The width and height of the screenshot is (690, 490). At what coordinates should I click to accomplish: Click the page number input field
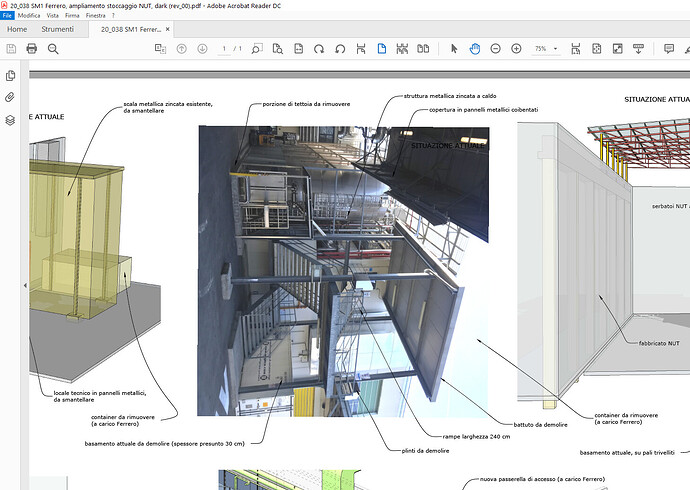point(224,49)
